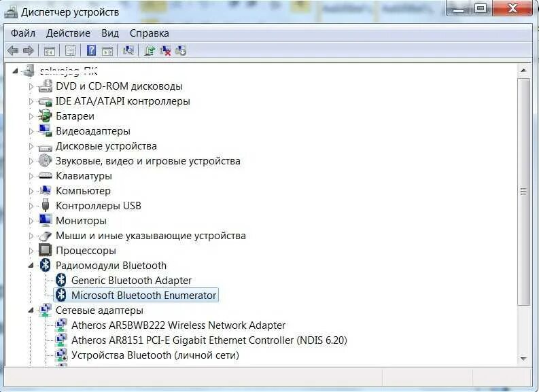Screen dimensions: 539x392
Task: Click the Disable device toolbar icon
Action: (181, 50)
